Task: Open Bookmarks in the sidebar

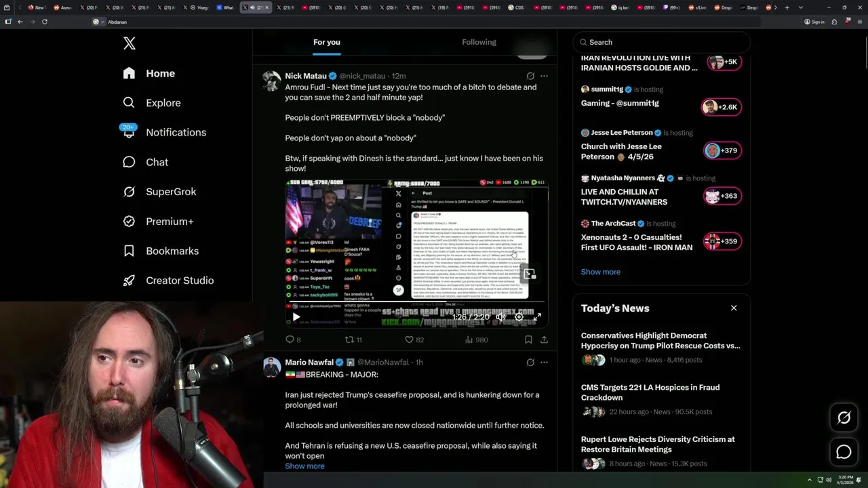Action: [161, 251]
